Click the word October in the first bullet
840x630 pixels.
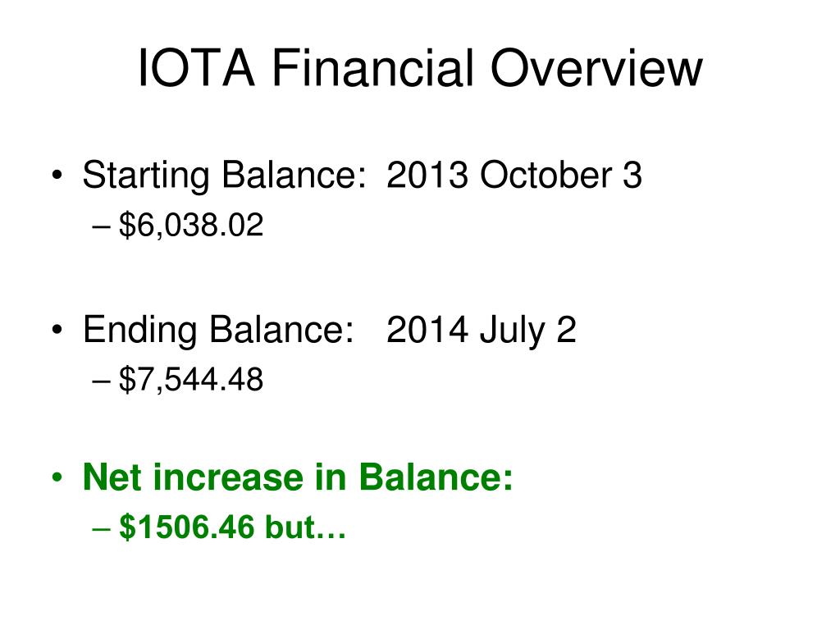[x=546, y=176]
